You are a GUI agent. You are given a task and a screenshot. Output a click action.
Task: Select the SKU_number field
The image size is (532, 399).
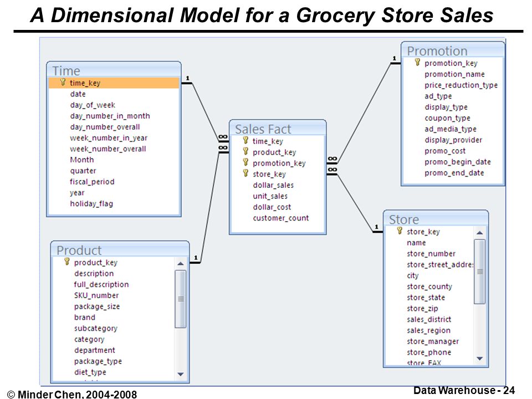(96, 295)
